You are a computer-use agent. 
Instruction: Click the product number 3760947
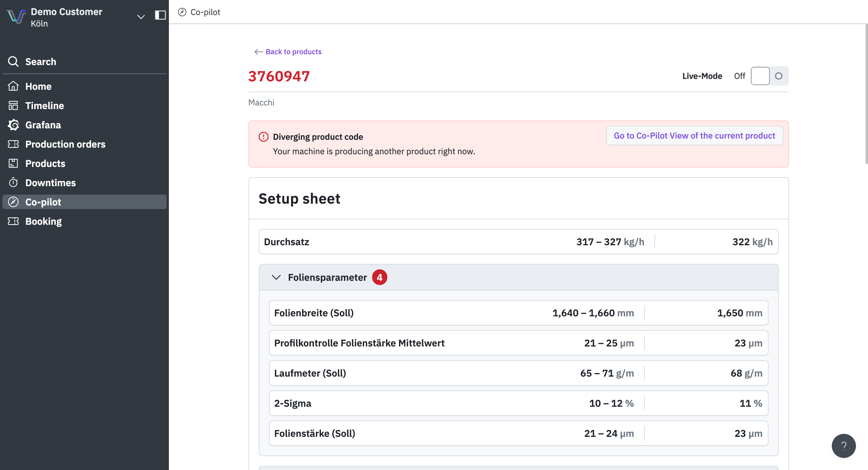click(x=279, y=76)
